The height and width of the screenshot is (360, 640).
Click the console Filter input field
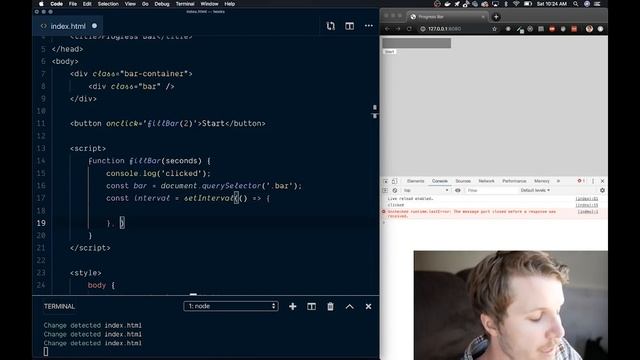click(x=491, y=190)
